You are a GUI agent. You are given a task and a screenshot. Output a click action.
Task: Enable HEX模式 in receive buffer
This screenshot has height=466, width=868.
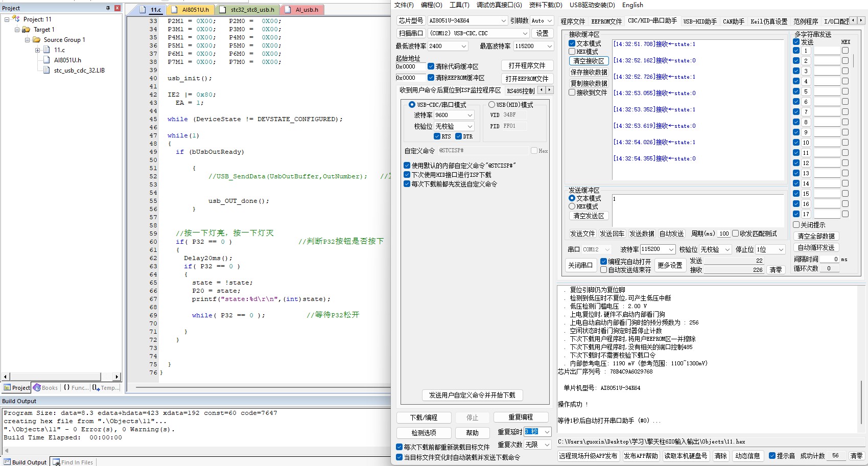coord(572,52)
